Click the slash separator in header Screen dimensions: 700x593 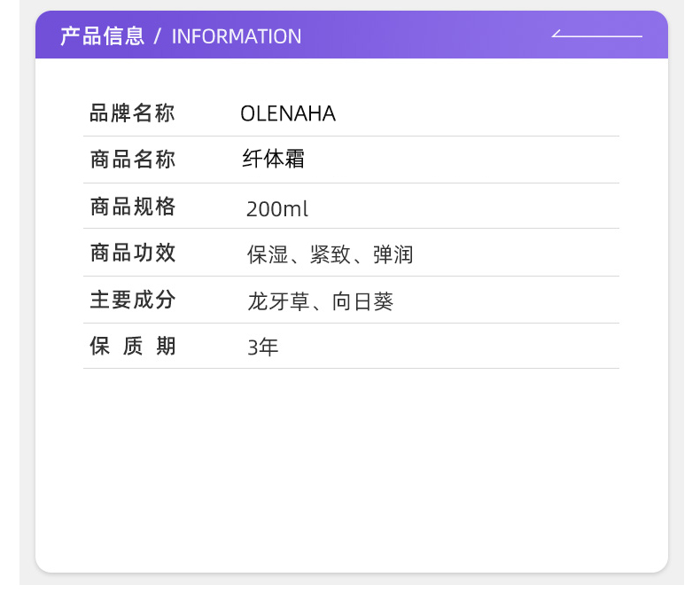(x=157, y=36)
